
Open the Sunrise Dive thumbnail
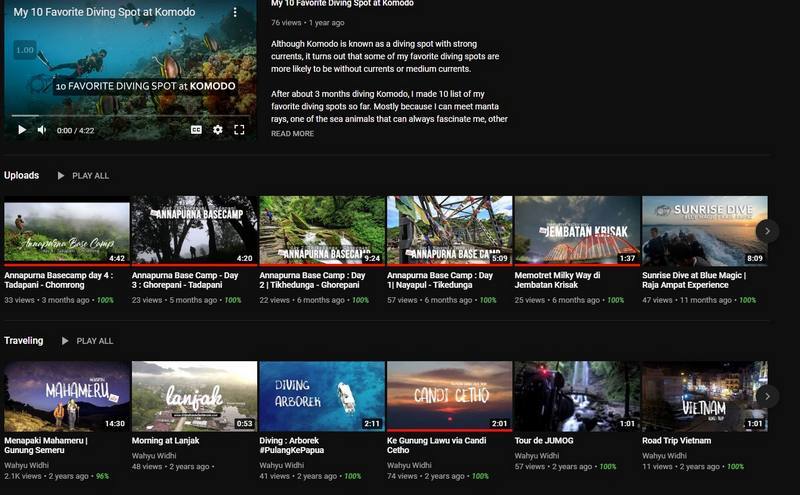[705, 231]
